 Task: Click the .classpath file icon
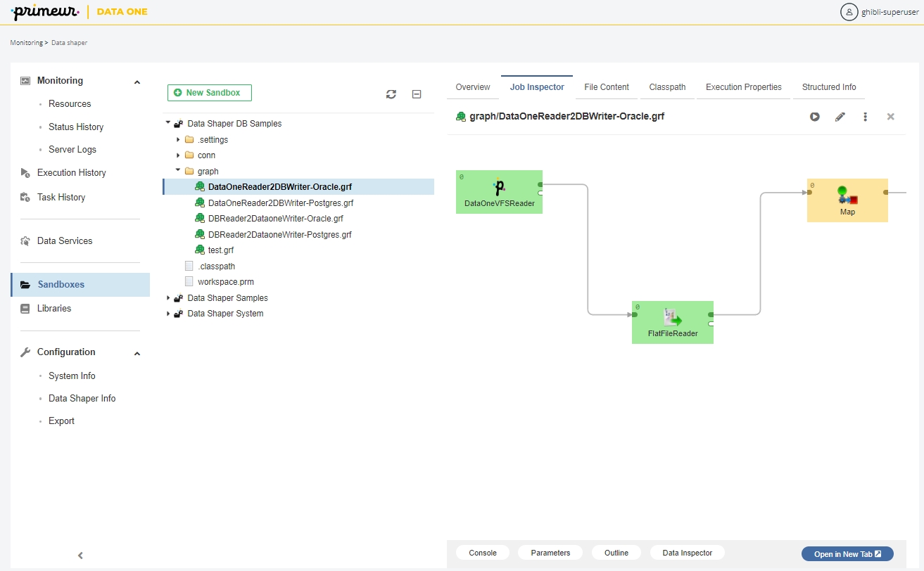[x=189, y=267]
